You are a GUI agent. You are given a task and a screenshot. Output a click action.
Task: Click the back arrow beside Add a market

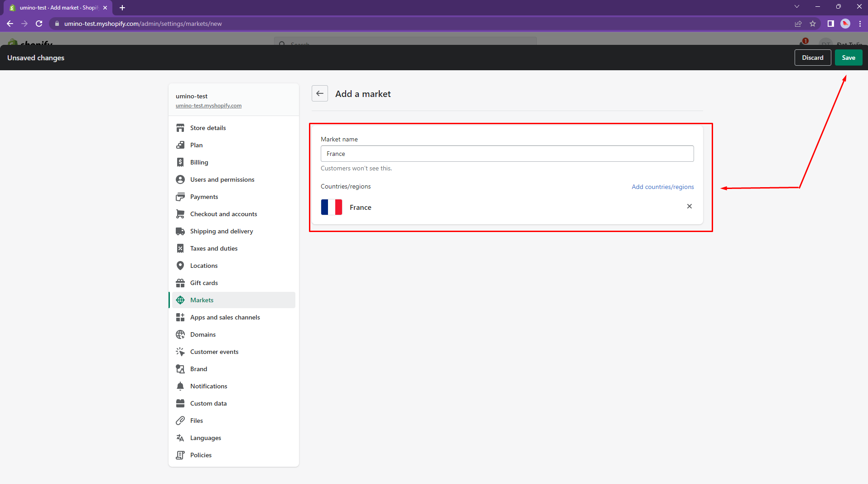point(320,94)
